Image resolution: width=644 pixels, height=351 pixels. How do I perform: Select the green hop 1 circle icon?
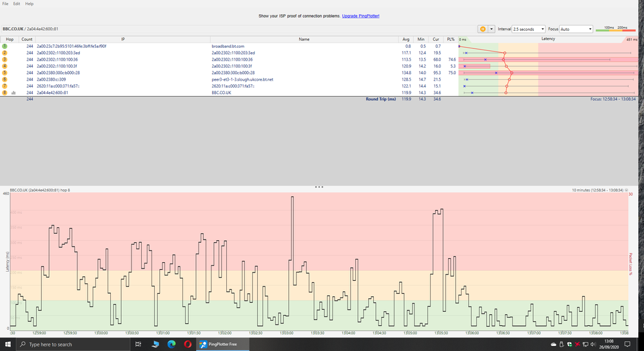tap(5, 46)
